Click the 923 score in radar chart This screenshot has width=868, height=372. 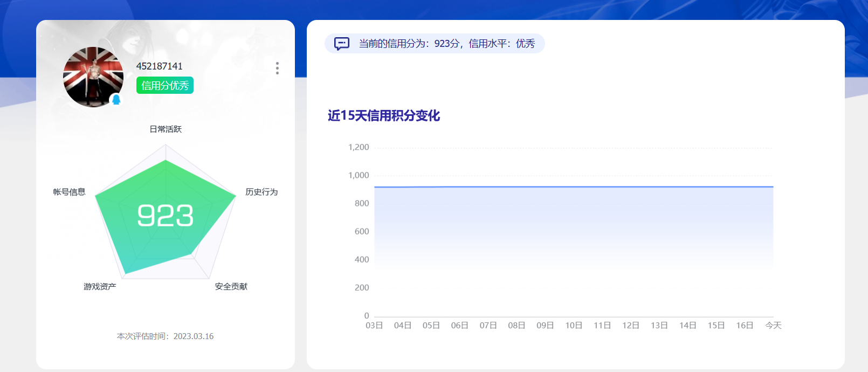click(166, 216)
